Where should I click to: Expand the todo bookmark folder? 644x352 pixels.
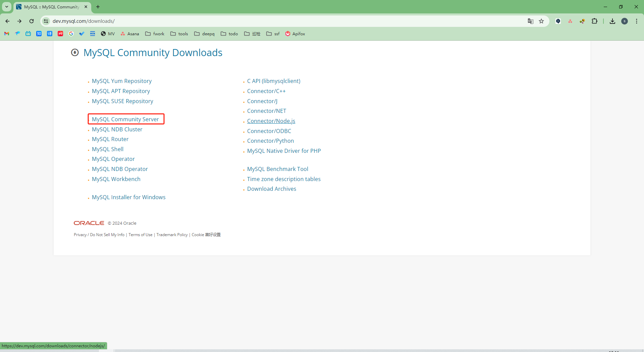pyautogui.click(x=229, y=34)
